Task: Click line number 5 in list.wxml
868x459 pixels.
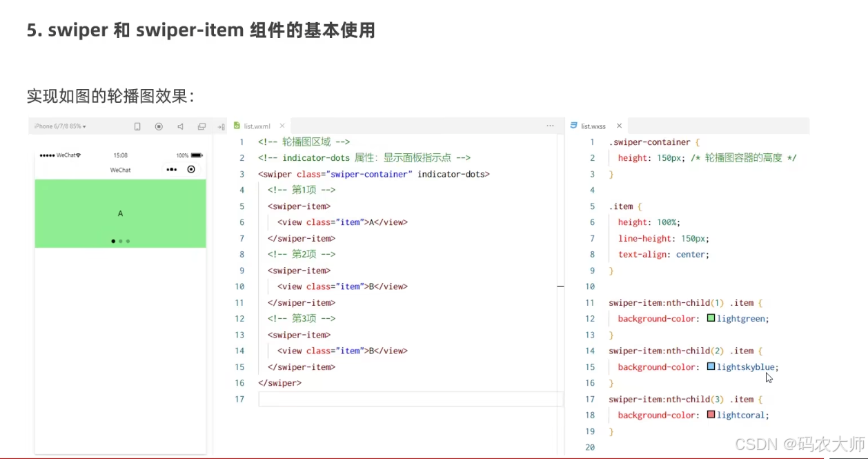Action: point(241,206)
